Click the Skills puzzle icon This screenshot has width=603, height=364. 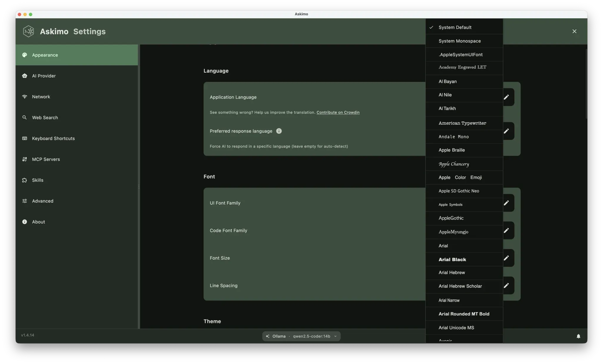[25, 180]
